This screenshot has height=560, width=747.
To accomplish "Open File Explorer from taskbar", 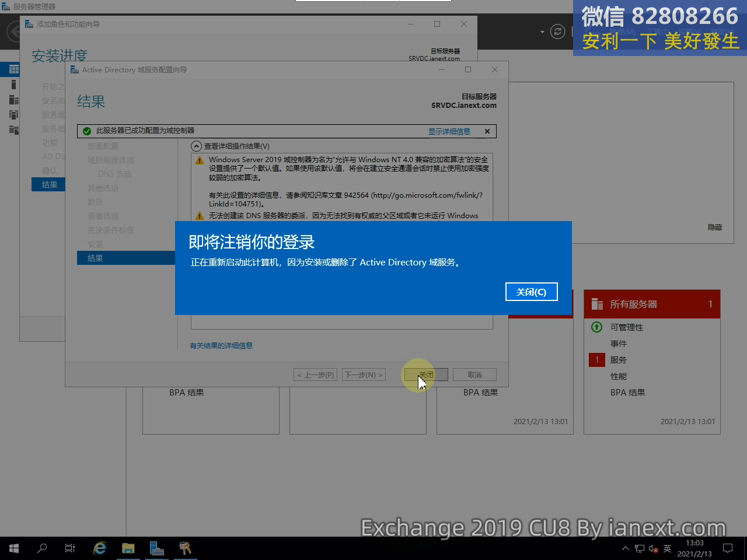I will click(128, 548).
